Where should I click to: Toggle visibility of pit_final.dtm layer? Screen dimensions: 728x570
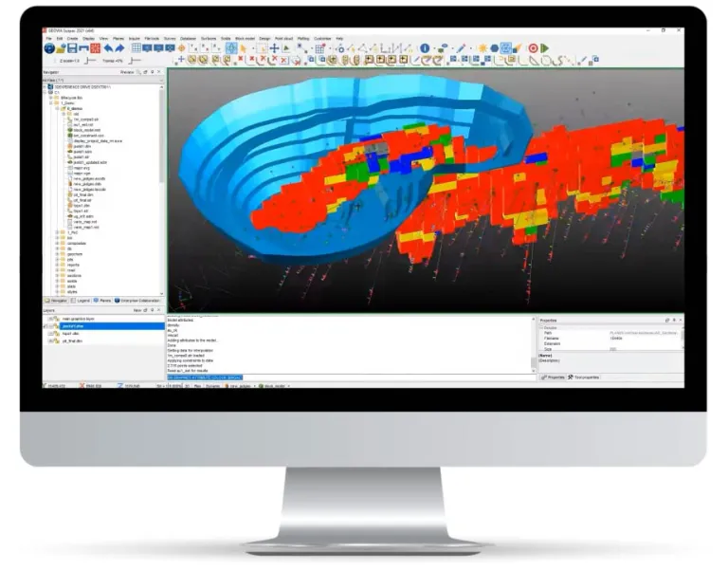pos(50,341)
